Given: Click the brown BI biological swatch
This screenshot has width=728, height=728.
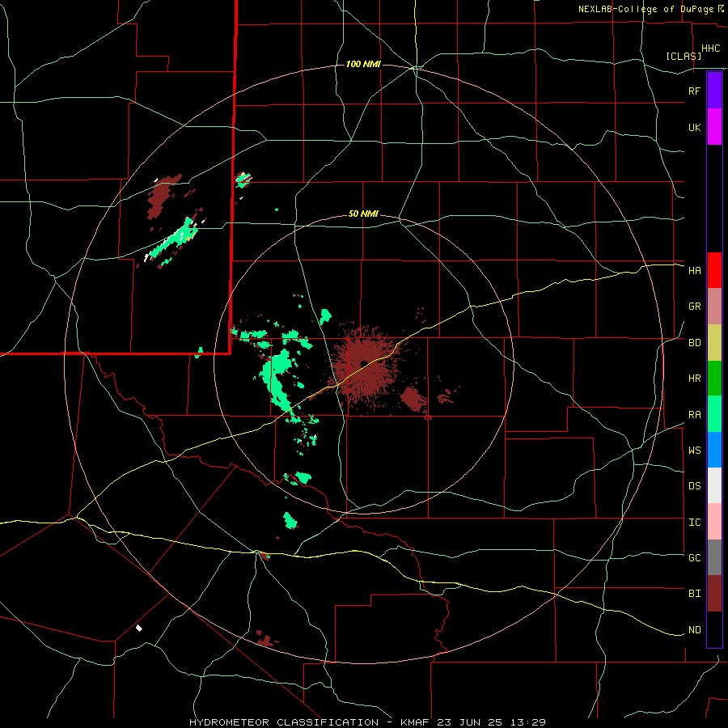Looking at the screenshot, I should click(x=714, y=594).
